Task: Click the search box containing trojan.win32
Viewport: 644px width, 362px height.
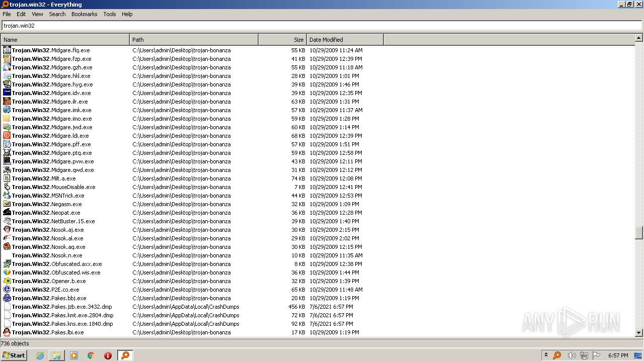Action: pyautogui.click(x=322, y=26)
